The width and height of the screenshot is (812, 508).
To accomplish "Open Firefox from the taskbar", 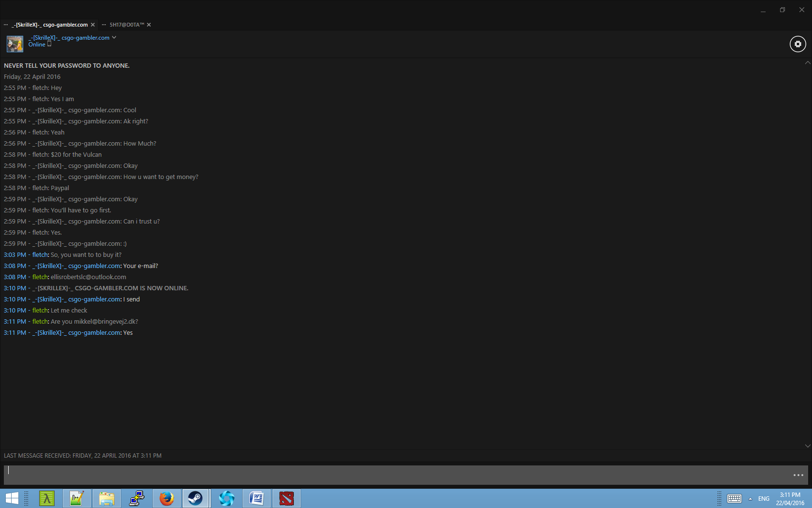I will tap(167, 498).
